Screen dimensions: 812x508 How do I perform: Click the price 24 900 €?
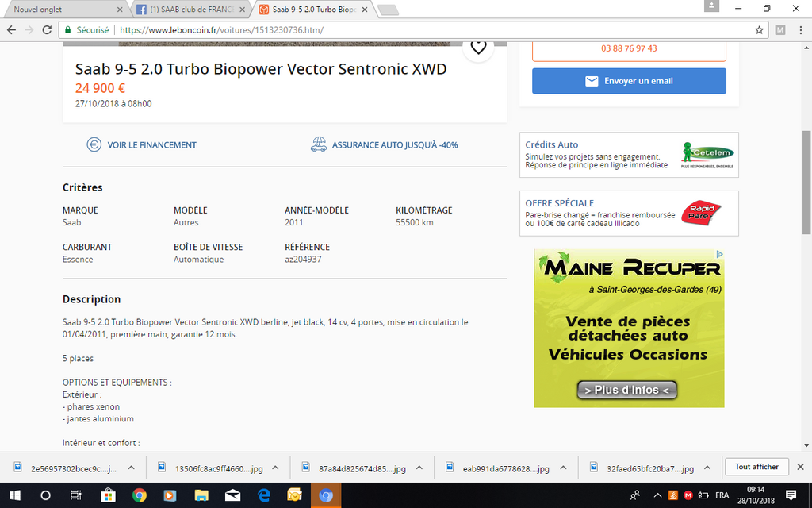[x=100, y=88]
